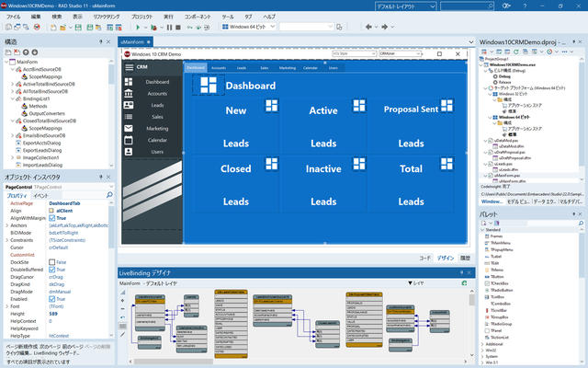Click the search icon in Palette panel
Screen dimensions: 588x368
point(581,223)
